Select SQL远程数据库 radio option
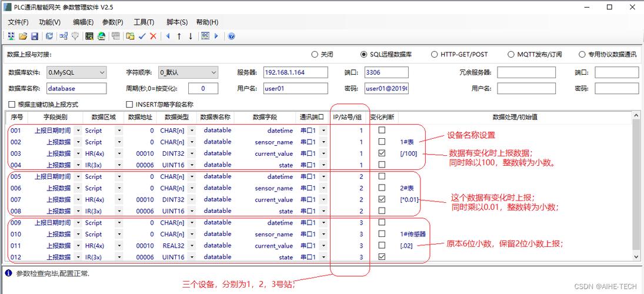The height and width of the screenshot is (294, 644). pyautogui.click(x=363, y=54)
